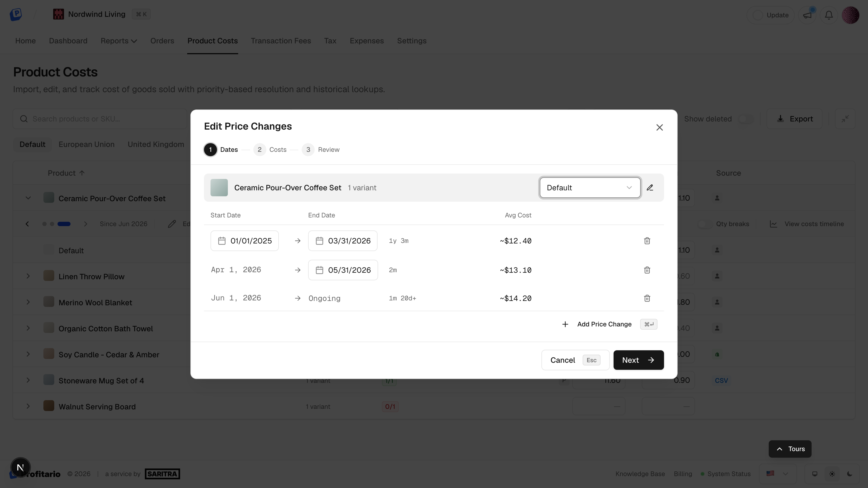This screenshot has height=488, width=868.
Task: Open View costs timeline
Action: tap(807, 224)
